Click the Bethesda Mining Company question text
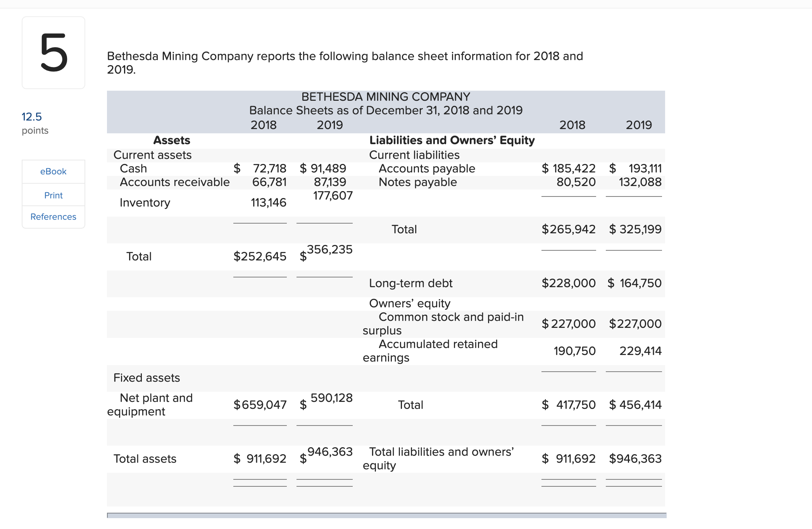The width and height of the screenshot is (812, 529). pos(345,62)
